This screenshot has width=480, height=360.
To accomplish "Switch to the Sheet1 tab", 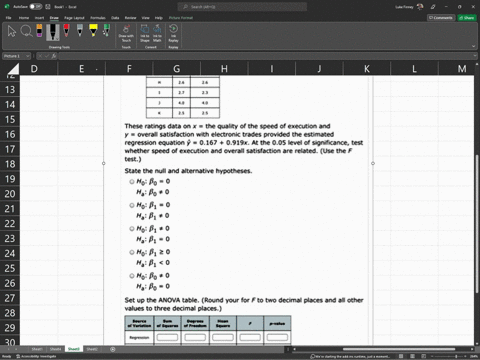I will 37,349.
